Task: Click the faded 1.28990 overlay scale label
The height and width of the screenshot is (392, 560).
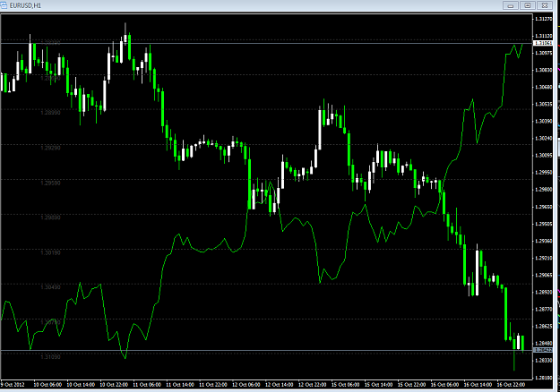Action: 50,113
